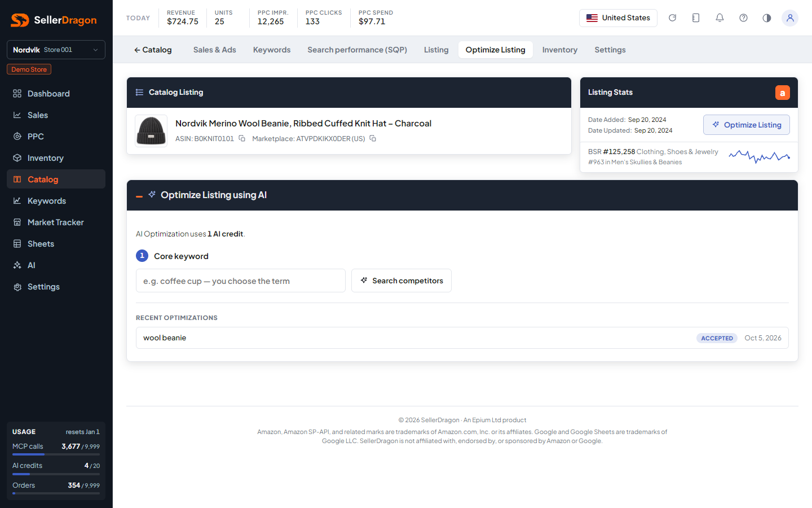Click Optimize Listing button in Listing Stats
The width and height of the screenshot is (812, 508).
tap(747, 125)
